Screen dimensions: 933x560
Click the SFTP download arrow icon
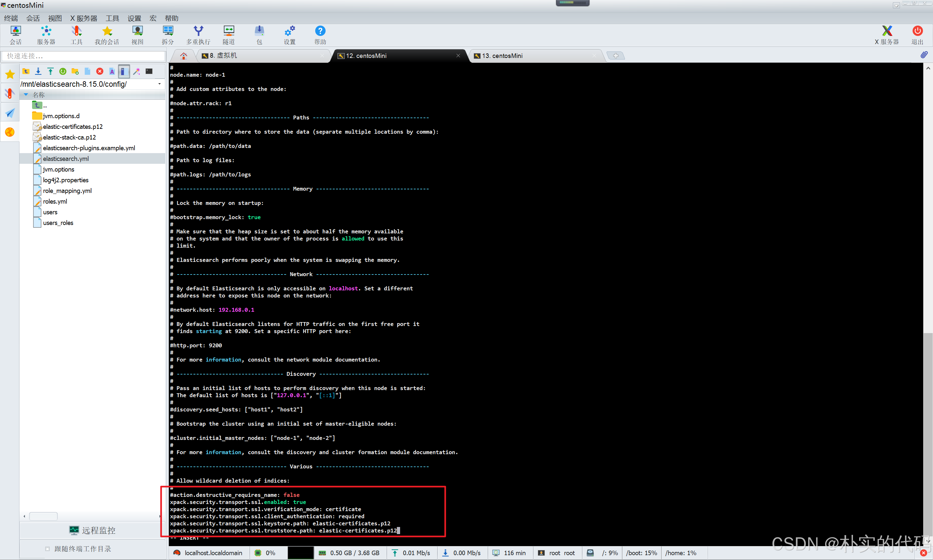pyautogui.click(x=38, y=71)
